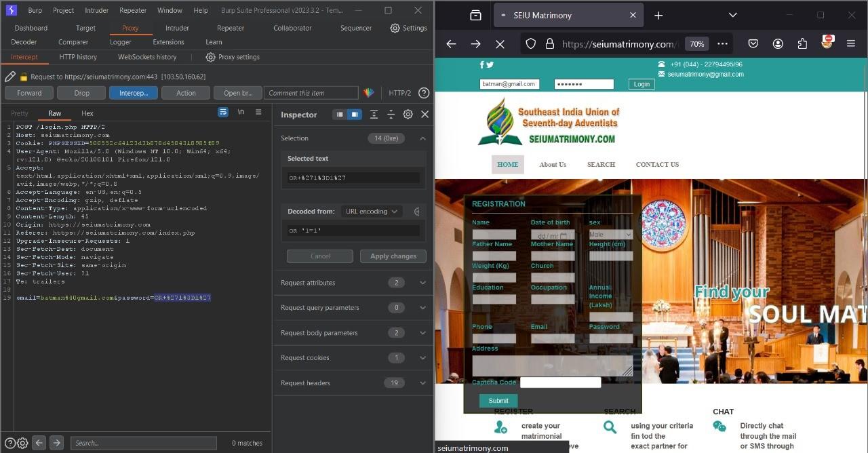Viewport: 868px width, 453px height.
Task: Click the padlock icon next to request URL
Action: coord(24,77)
